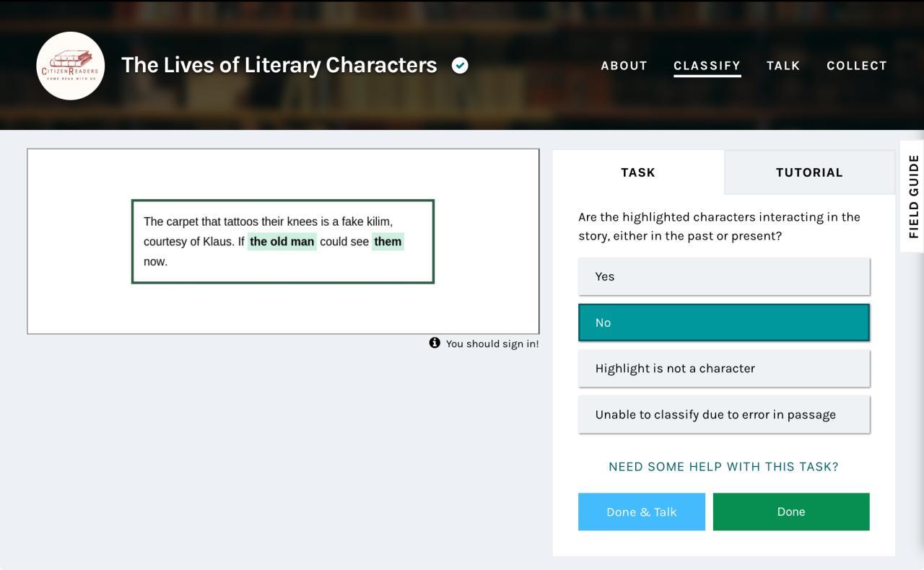Open the About page
This screenshot has width=924, height=570.
(x=624, y=66)
